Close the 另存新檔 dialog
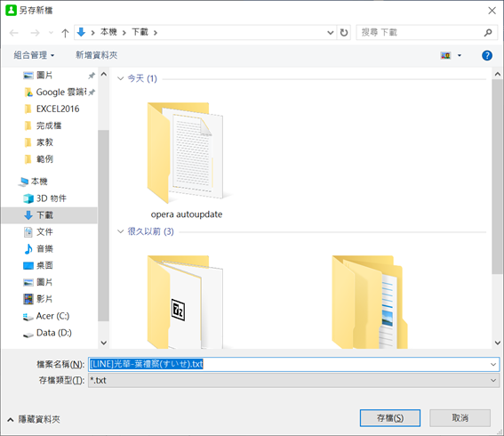 point(492,11)
